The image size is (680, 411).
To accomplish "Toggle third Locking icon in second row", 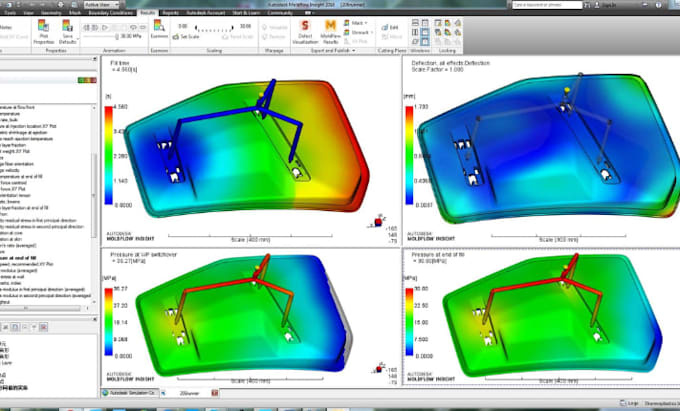I will pyautogui.click(x=458, y=33).
